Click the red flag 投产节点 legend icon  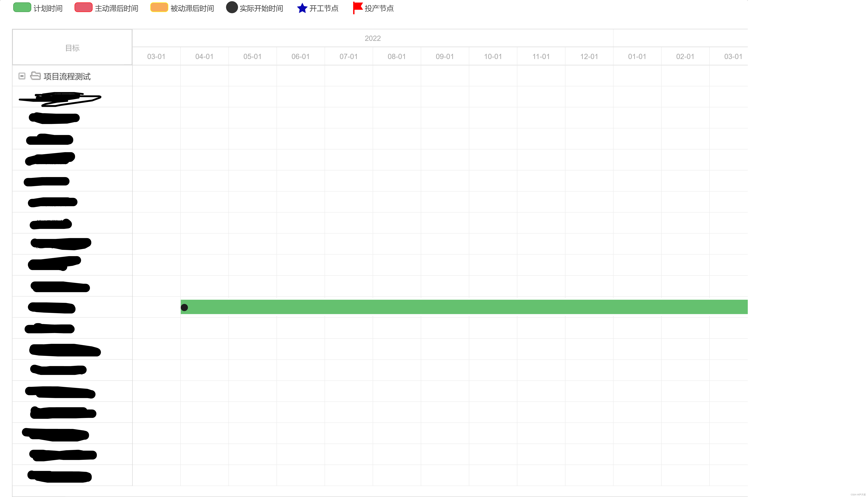tap(357, 8)
